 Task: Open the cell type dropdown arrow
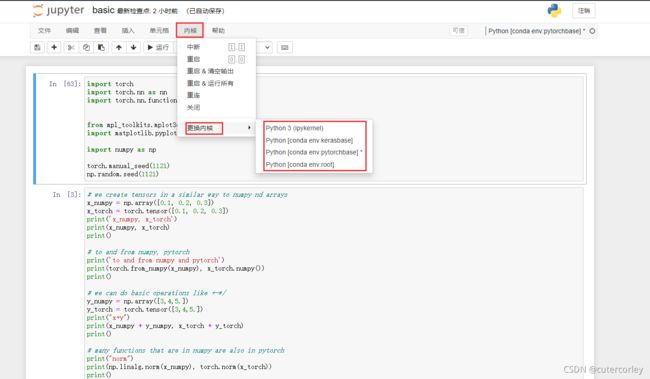tap(267, 47)
